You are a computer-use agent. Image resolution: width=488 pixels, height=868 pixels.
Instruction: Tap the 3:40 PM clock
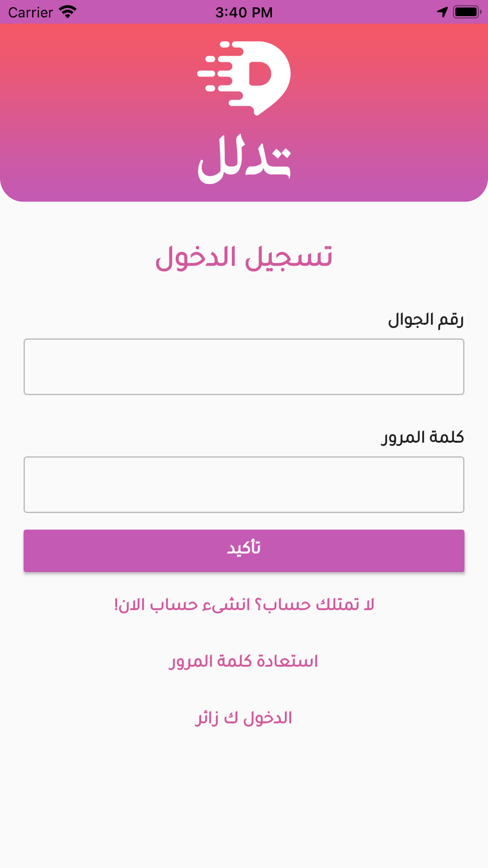point(244,12)
